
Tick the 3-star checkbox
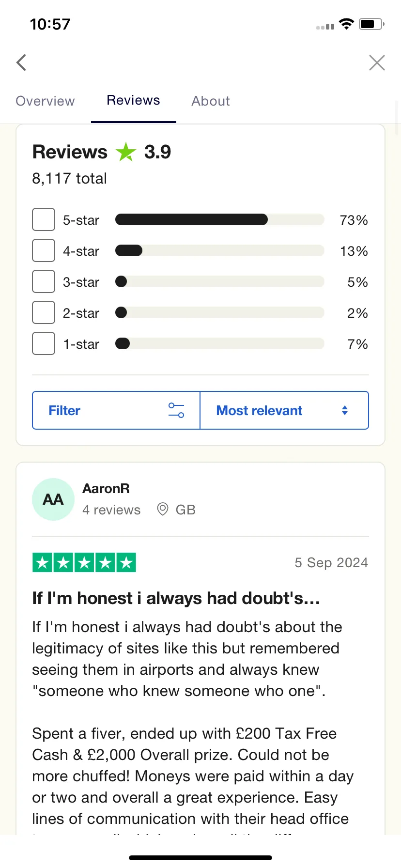pyautogui.click(x=44, y=282)
